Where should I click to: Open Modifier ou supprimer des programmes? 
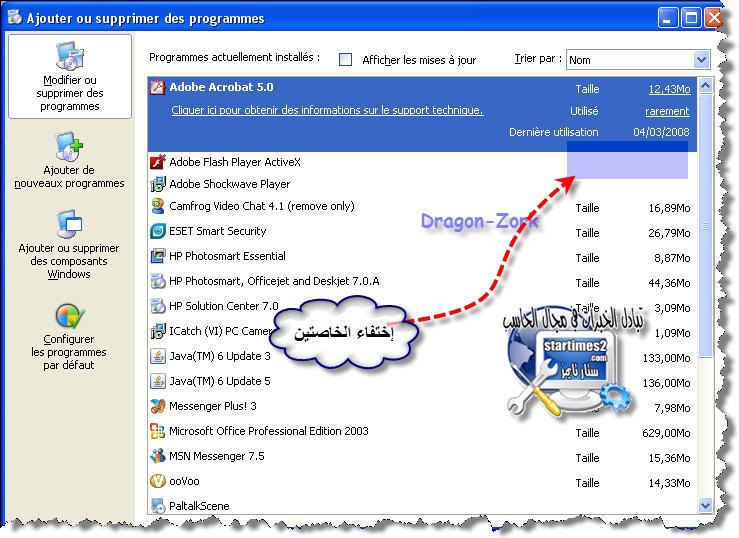70,76
